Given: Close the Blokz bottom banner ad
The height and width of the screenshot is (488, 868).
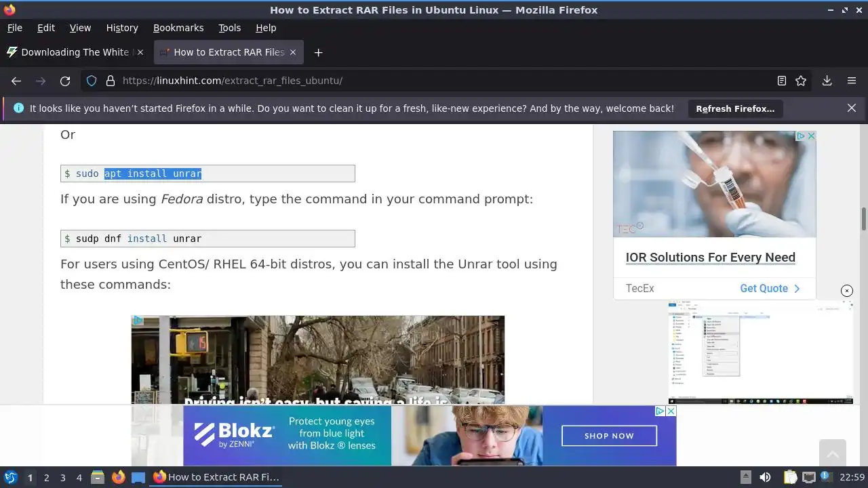Looking at the screenshot, I should tap(671, 411).
